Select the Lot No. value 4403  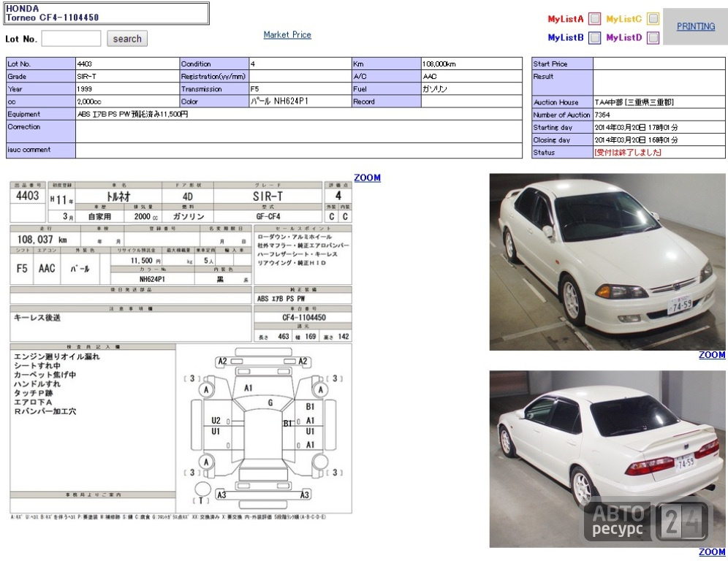pos(85,64)
